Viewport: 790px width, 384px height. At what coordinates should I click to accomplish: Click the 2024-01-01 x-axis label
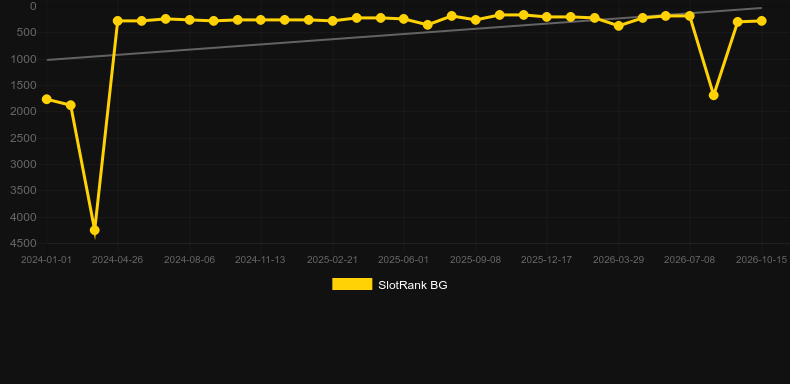(46, 260)
